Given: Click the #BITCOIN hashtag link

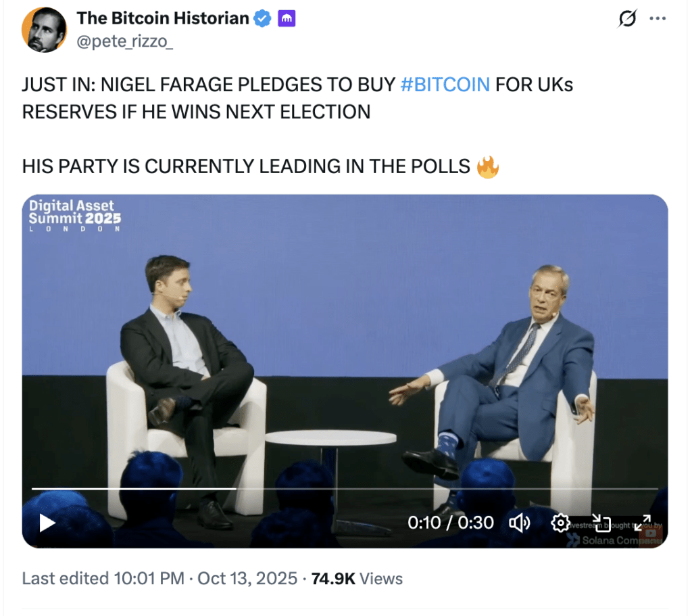Looking at the screenshot, I should point(445,85).
